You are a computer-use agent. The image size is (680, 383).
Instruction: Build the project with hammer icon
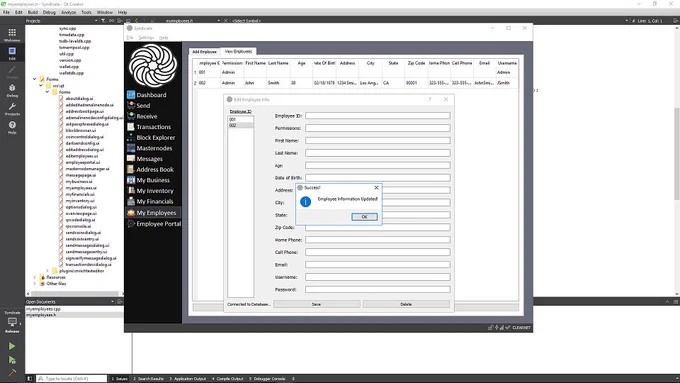(12, 373)
